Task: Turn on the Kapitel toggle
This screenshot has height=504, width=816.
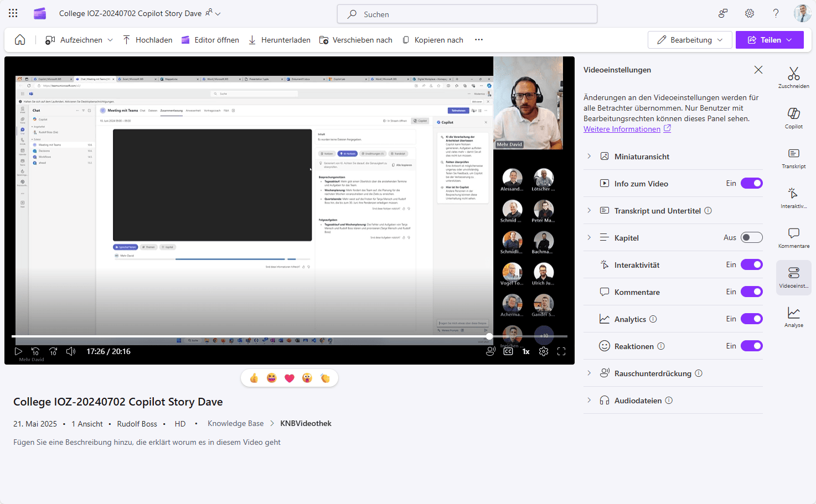Action: (751, 237)
